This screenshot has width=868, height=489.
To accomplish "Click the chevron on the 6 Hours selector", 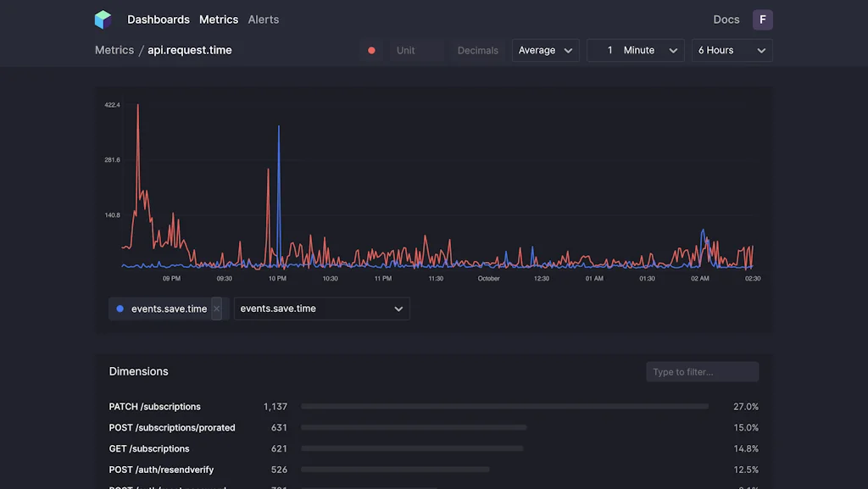I will pyautogui.click(x=762, y=50).
